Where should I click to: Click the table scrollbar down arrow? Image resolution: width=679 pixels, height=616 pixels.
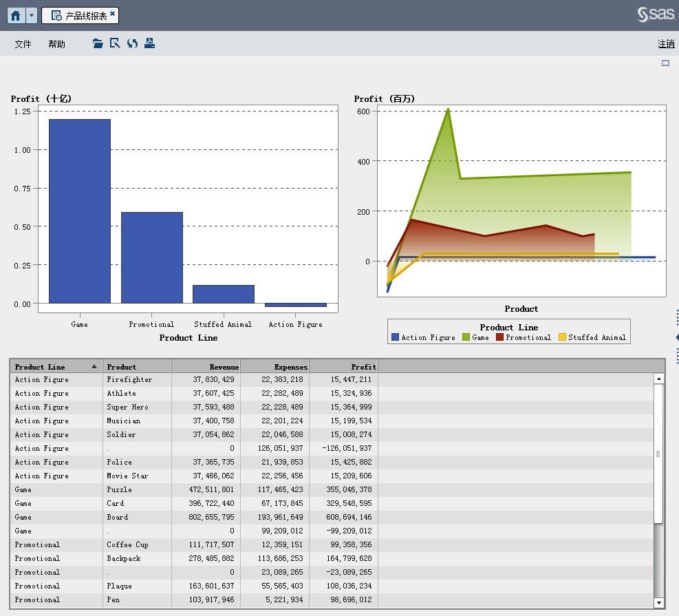click(x=658, y=603)
